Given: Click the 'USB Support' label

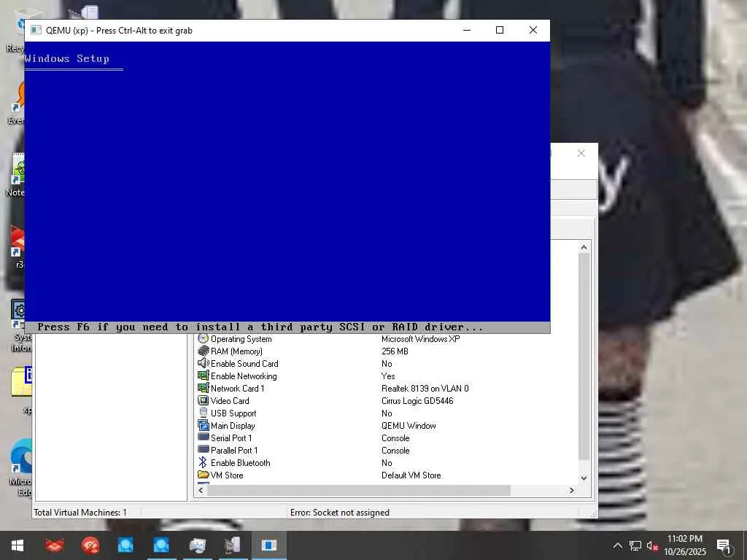Looking at the screenshot, I should pyautogui.click(x=233, y=413).
